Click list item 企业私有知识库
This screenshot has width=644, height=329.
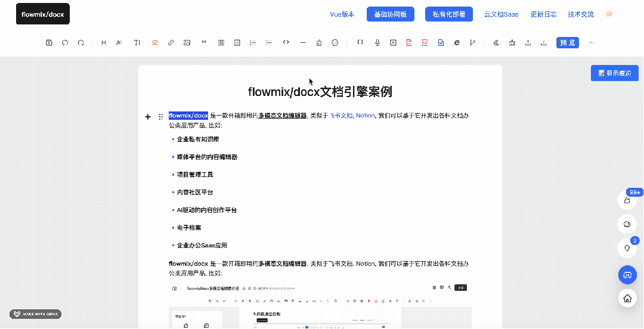(x=198, y=139)
